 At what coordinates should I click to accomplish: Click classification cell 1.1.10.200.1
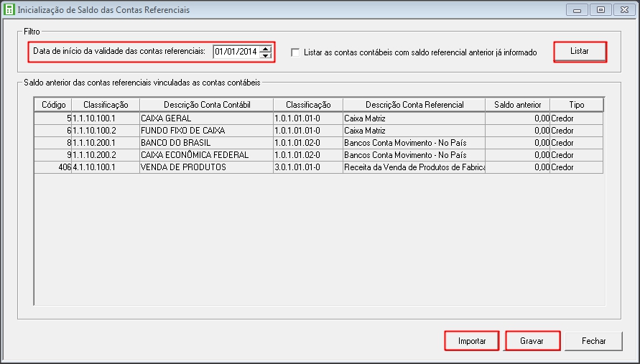(x=106, y=143)
